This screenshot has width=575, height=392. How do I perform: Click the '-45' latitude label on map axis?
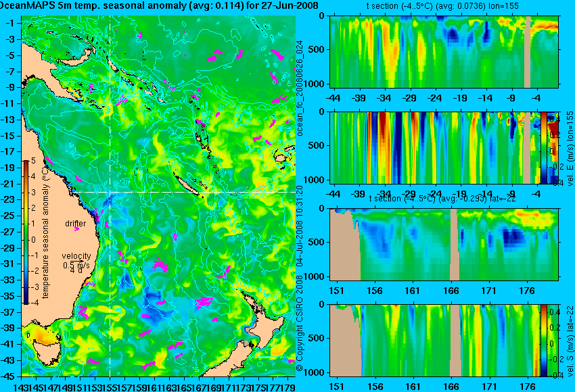8,376
